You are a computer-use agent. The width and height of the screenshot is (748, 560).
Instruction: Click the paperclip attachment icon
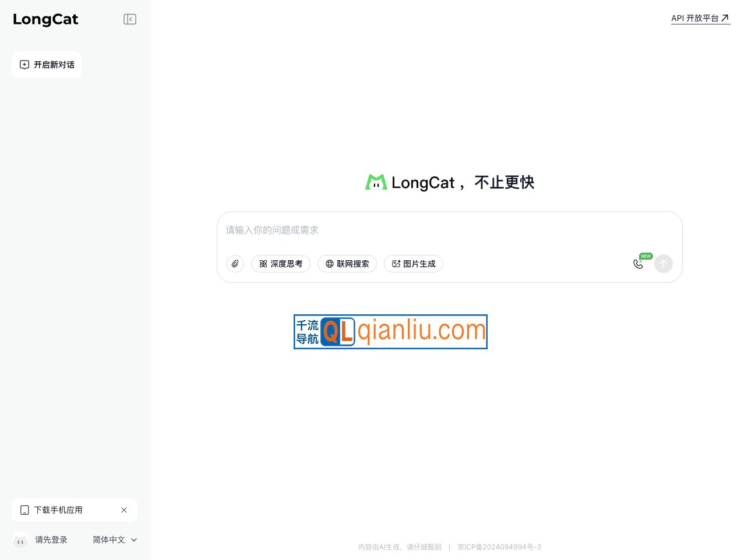click(235, 264)
